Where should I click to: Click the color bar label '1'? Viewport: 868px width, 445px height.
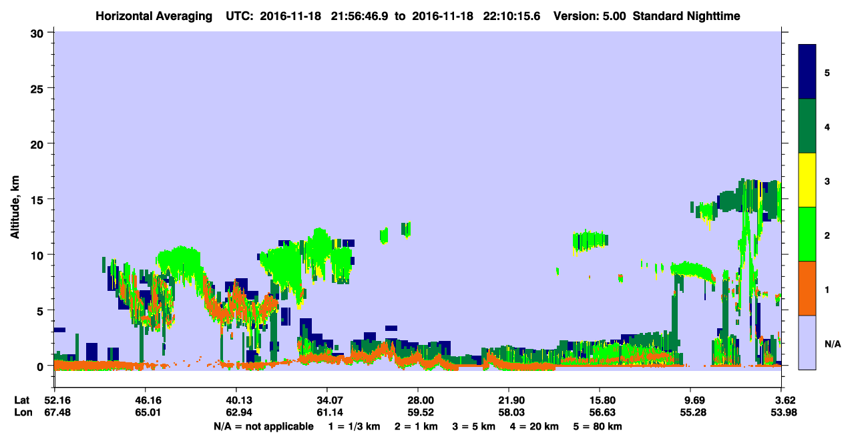[x=827, y=289]
